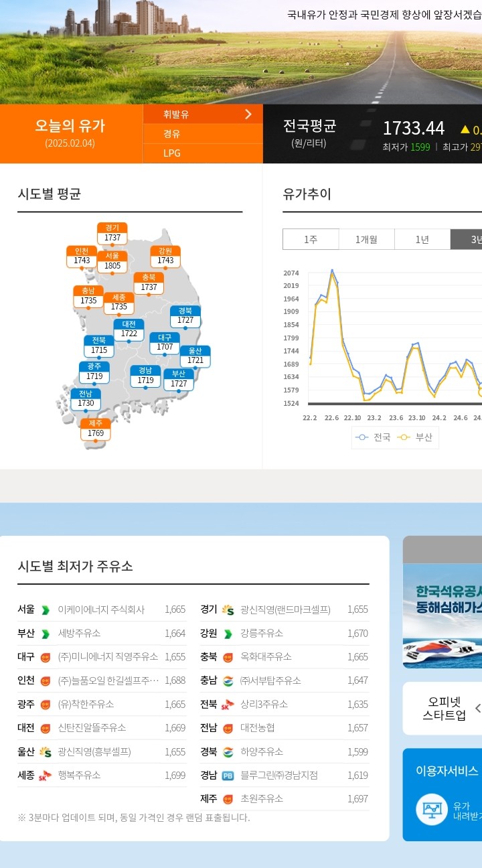Click the 경남 1719 map marker

145,376
